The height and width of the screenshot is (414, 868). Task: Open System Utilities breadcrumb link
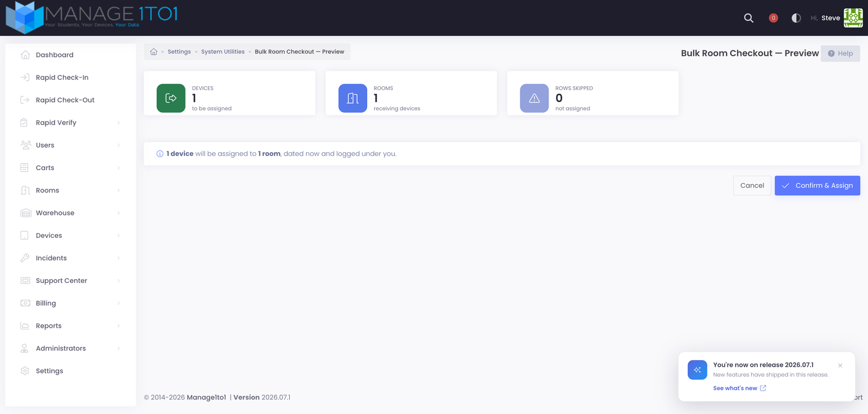222,52
